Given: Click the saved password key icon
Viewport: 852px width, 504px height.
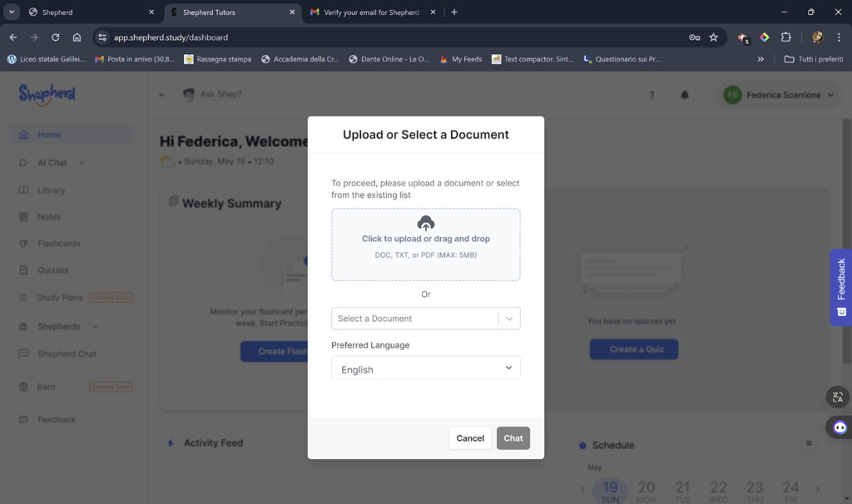Looking at the screenshot, I should (x=694, y=37).
